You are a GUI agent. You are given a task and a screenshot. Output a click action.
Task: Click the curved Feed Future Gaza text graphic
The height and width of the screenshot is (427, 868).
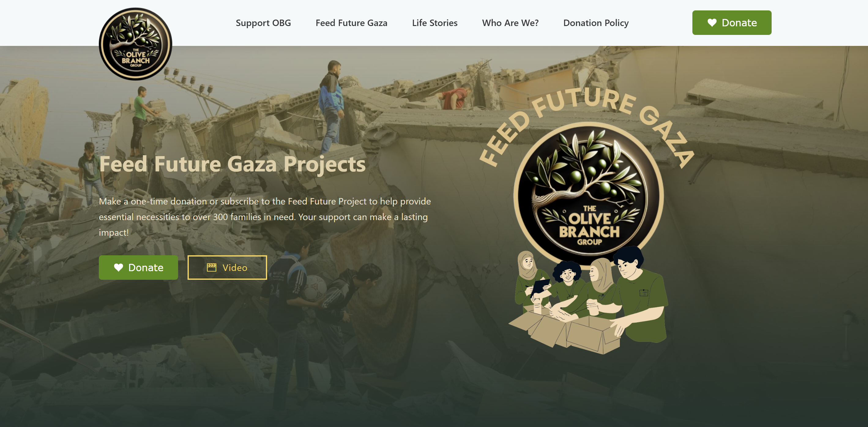coord(586,125)
